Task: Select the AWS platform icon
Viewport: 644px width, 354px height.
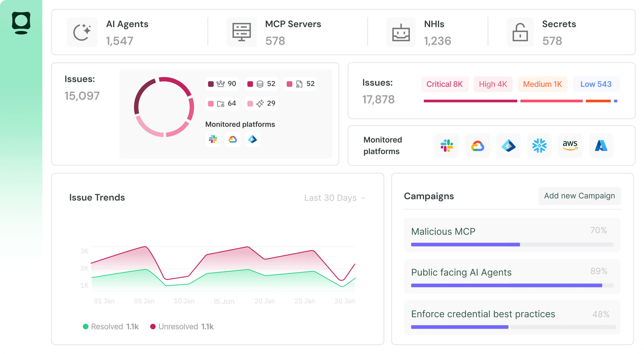Action: [x=570, y=146]
